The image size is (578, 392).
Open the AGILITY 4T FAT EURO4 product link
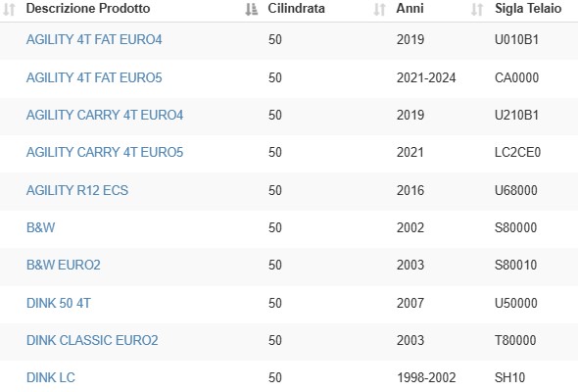click(x=94, y=39)
